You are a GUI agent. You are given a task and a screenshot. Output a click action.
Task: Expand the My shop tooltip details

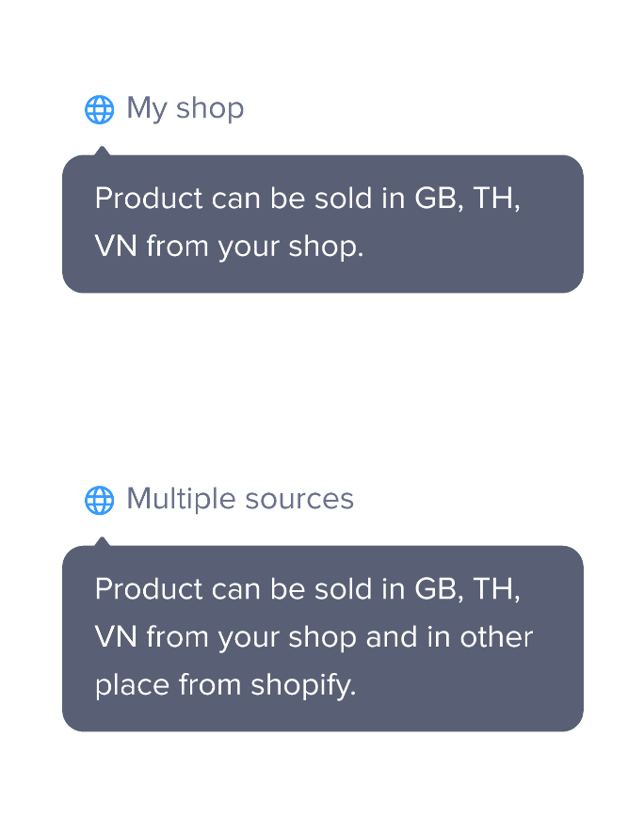pyautogui.click(x=185, y=108)
